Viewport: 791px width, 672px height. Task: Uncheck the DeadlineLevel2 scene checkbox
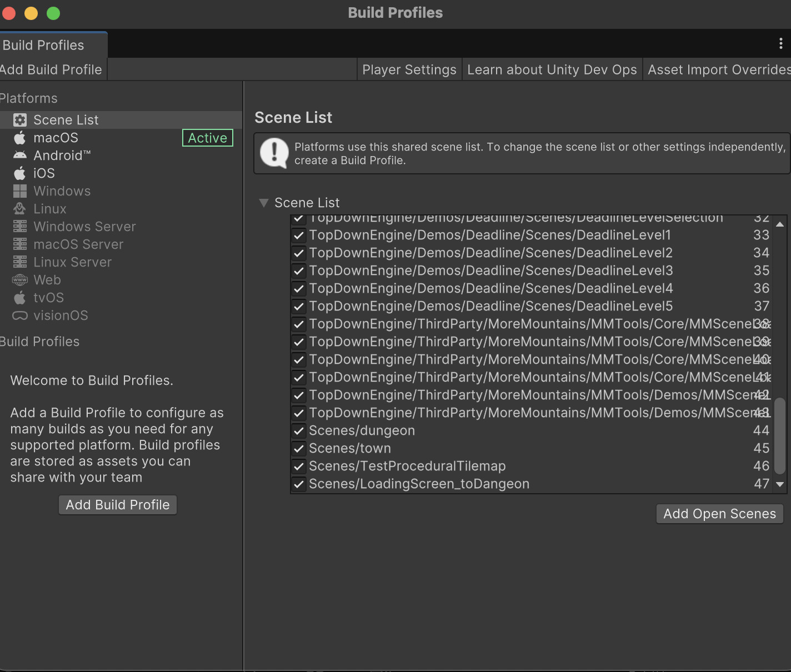click(x=299, y=253)
